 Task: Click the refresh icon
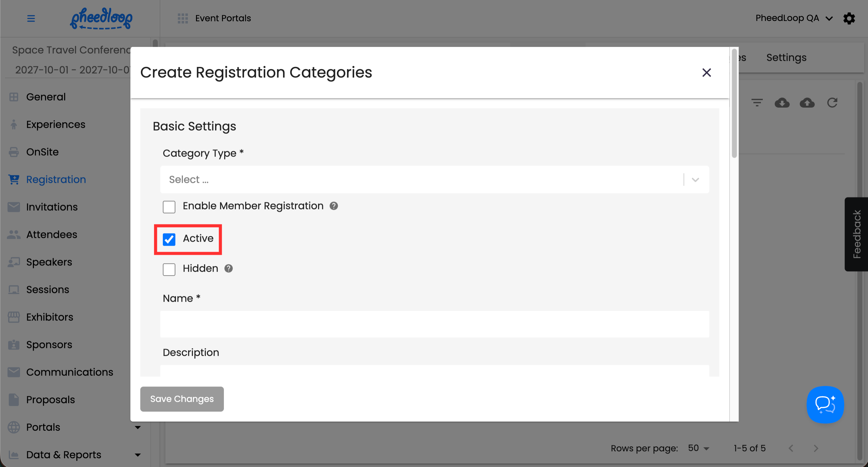pos(832,103)
